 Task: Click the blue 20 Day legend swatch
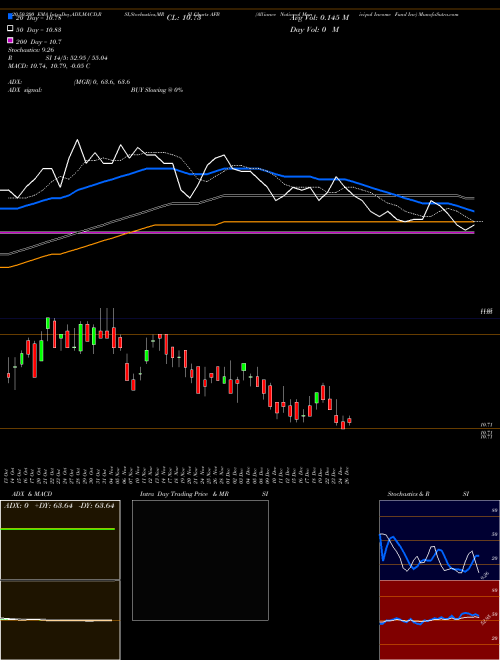(x=10, y=16)
